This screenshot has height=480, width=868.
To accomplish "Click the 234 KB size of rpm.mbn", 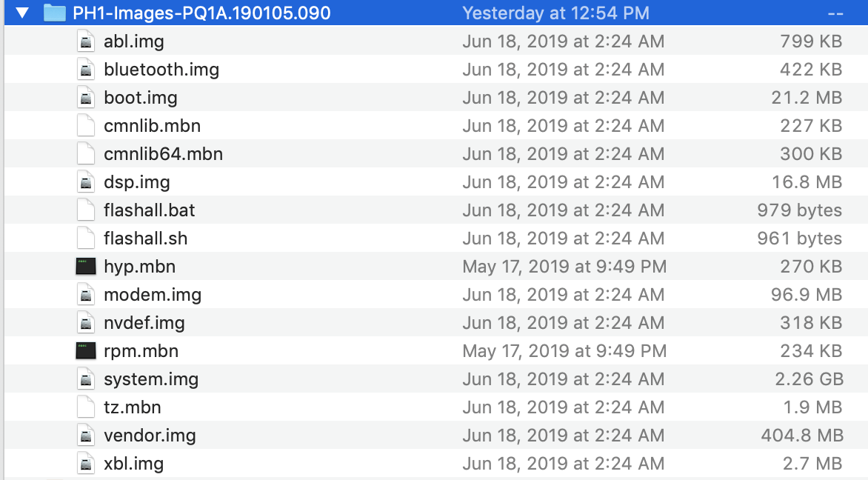I will pyautogui.click(x=811, y=351).
